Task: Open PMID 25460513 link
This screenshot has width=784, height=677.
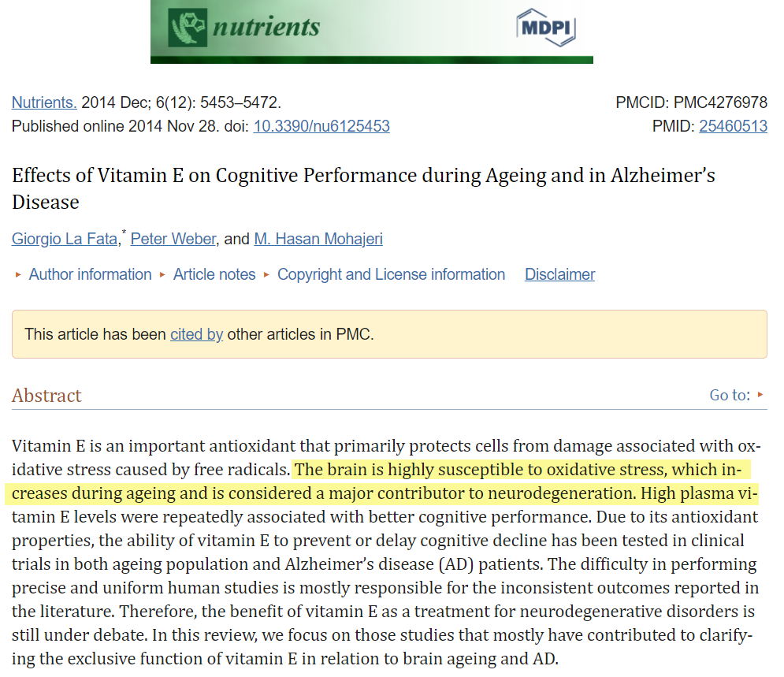Action: pos(733,126)
